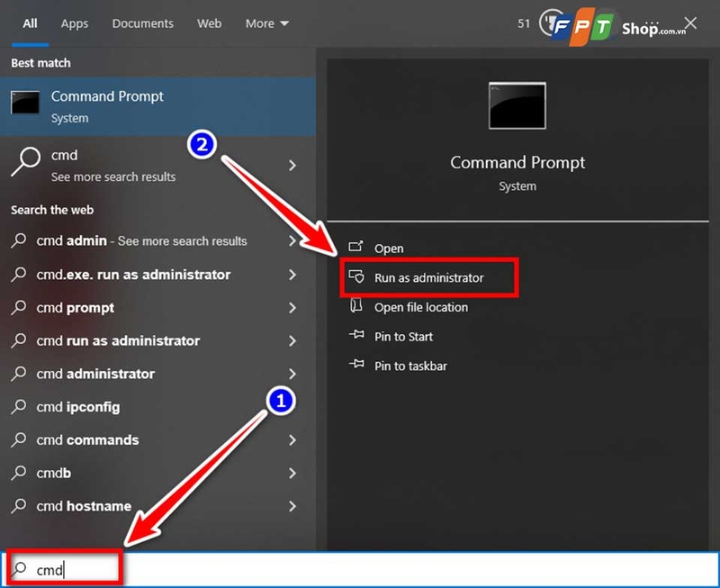The height and width of the screenshot is (588, 720).
Task: Click the folder icon for Open file location
Action: 356,305
